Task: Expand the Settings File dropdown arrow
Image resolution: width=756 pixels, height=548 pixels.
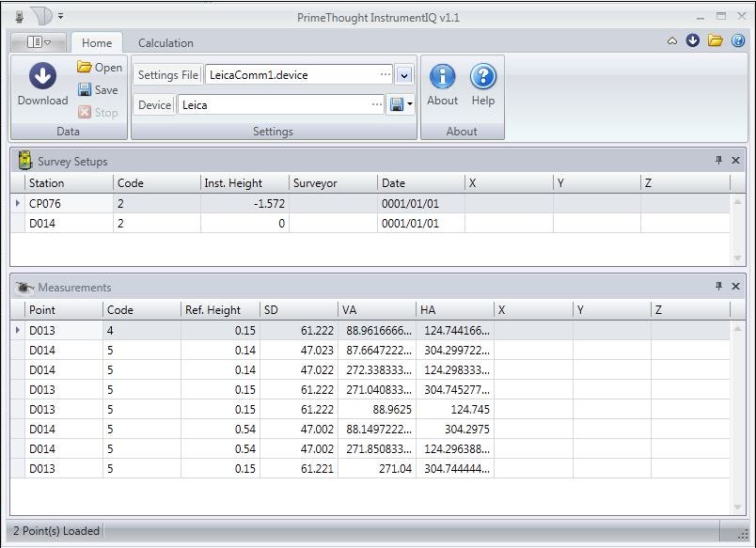Action: click(x=404, y=75)
